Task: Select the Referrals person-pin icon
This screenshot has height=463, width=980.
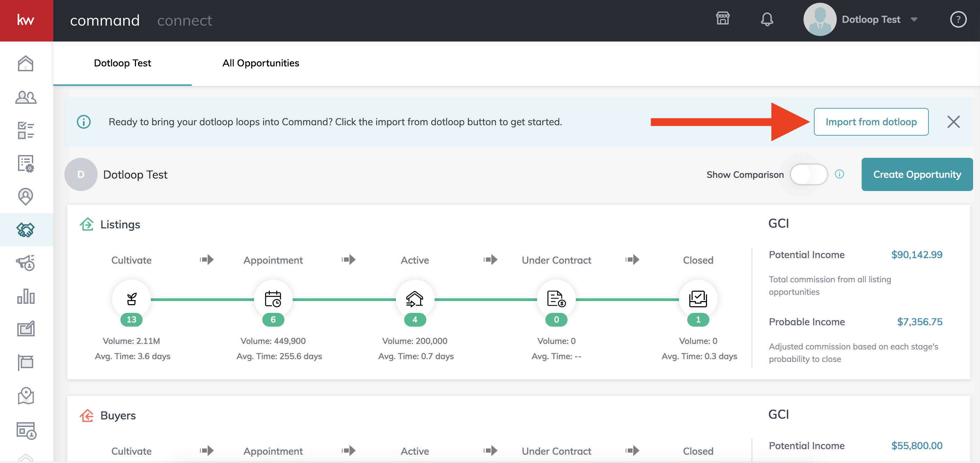Action: (26, 197)
